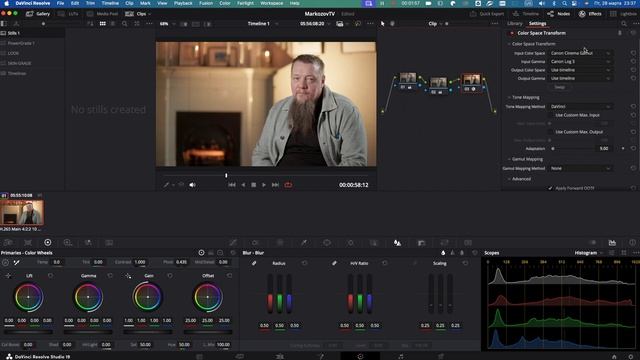
Task: Open the Color menu
Action: [x=224, y=3]
